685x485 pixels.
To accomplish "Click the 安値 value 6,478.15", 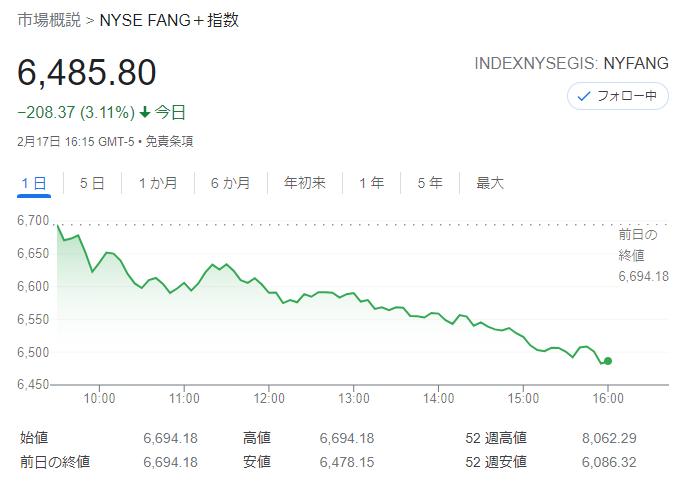I will pyautogui.click(x=347, y=462).
